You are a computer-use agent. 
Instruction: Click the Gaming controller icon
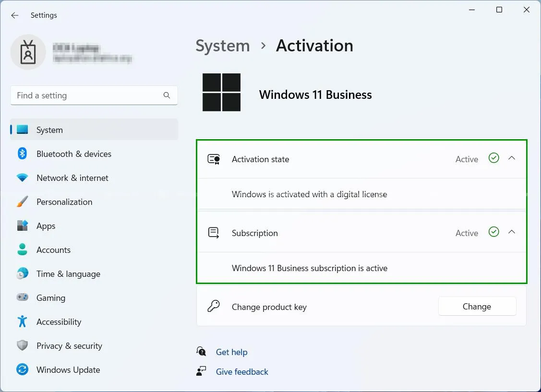[22, 297]
